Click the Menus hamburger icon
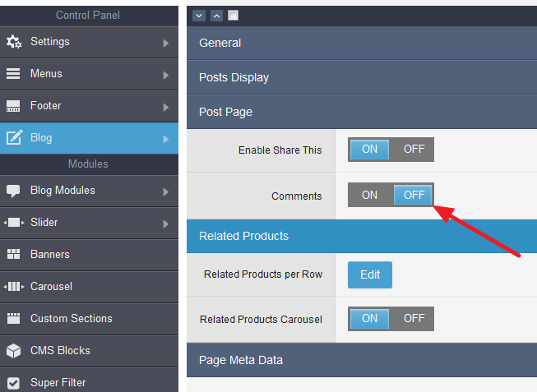The image size is (537, 392). pyautogui.click(x=13, y=74)
